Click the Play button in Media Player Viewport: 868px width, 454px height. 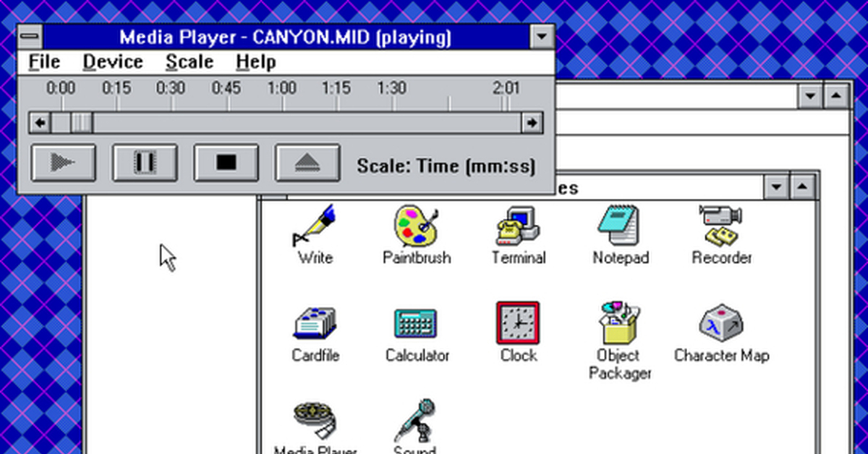[x=64, y=163]
